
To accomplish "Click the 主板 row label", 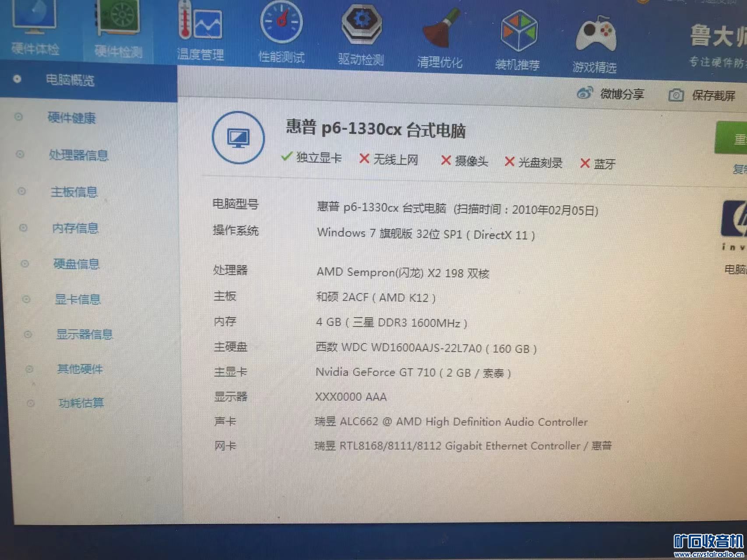I will pos(225,296).
